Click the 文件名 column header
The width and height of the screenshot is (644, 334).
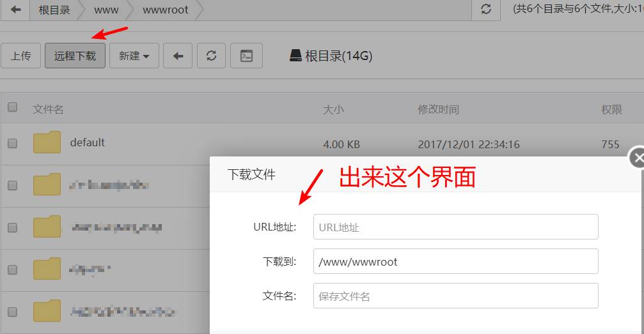[48, 109]
